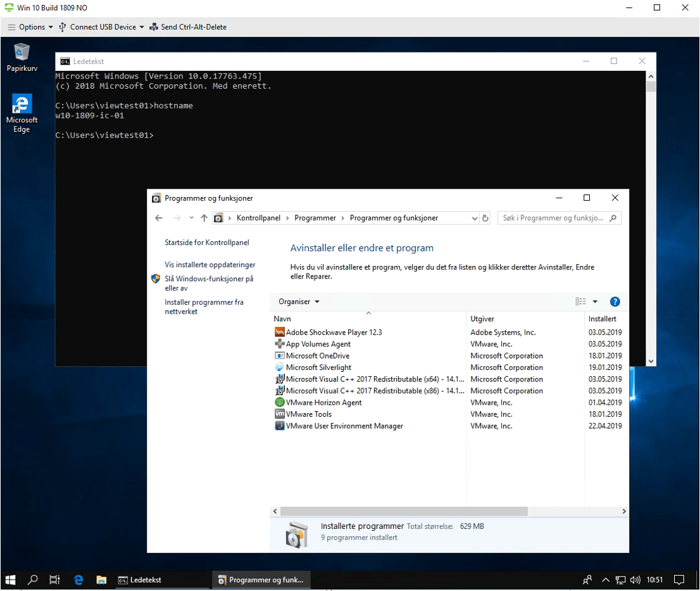Launch Edge from the taskbar
Image resolution: width=700 pixels, height=591 pixels.
[78, 580]
